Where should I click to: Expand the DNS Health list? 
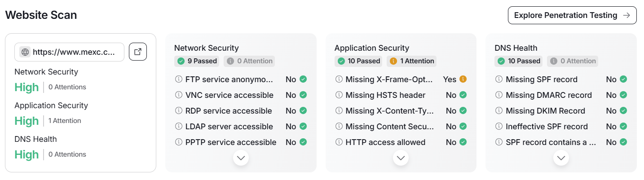(561, 158)
